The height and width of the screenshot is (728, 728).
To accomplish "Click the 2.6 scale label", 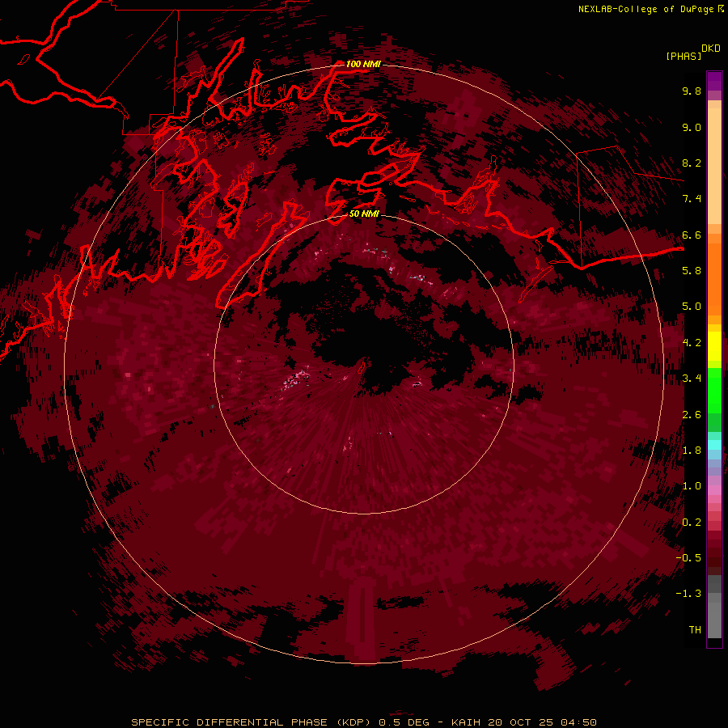I will (692, 415).
